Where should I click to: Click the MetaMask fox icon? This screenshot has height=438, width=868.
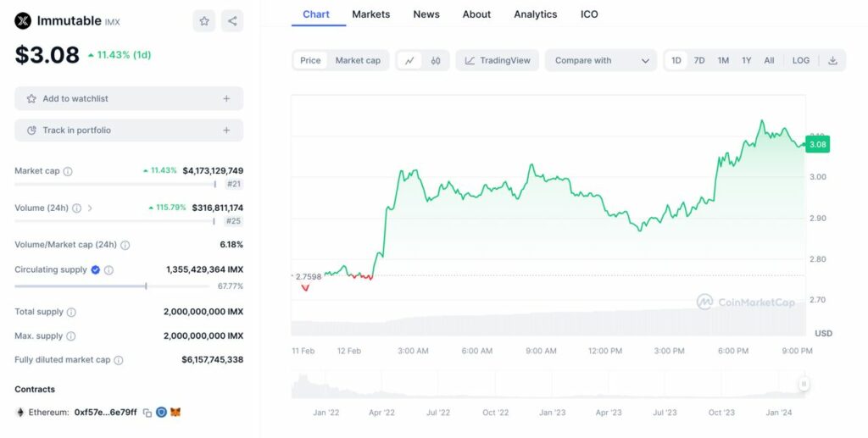click(175, 412)
